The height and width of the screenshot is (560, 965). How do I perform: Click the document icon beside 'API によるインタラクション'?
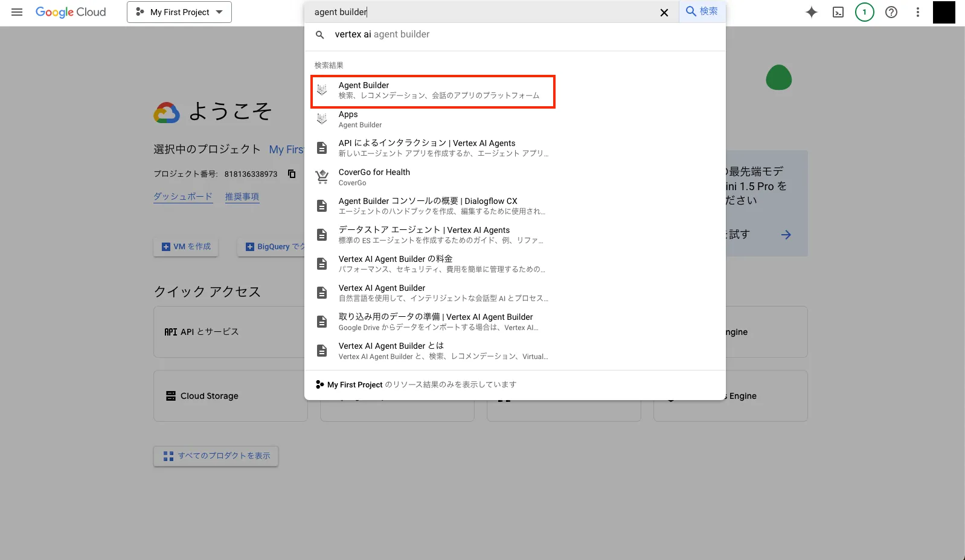pos(322,148)
